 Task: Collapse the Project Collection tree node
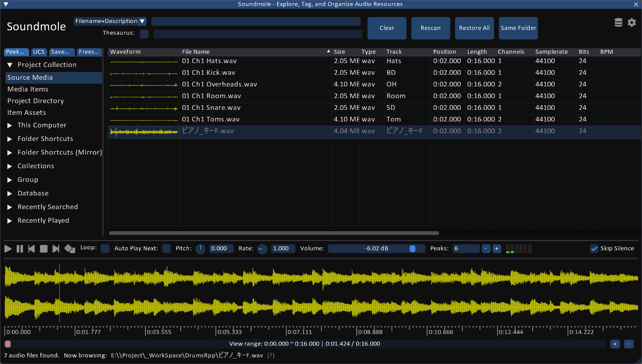click(10, 65)
